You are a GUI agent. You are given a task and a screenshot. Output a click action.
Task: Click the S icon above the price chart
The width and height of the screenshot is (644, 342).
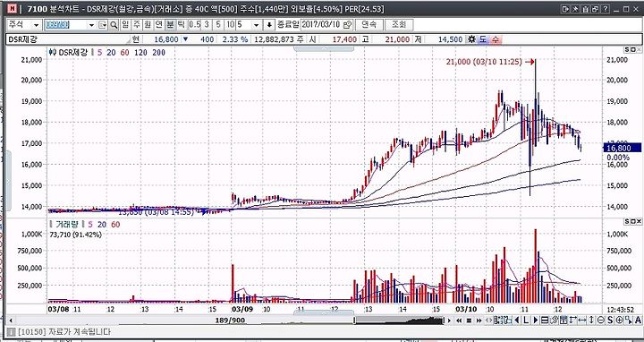(x=627, y=49)
